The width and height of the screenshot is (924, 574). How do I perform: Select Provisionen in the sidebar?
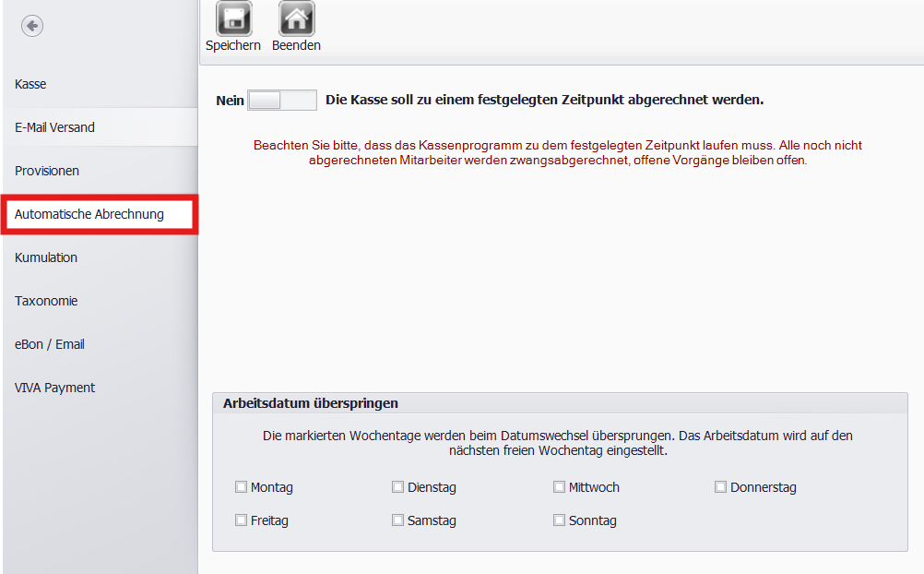click(101, 171)
